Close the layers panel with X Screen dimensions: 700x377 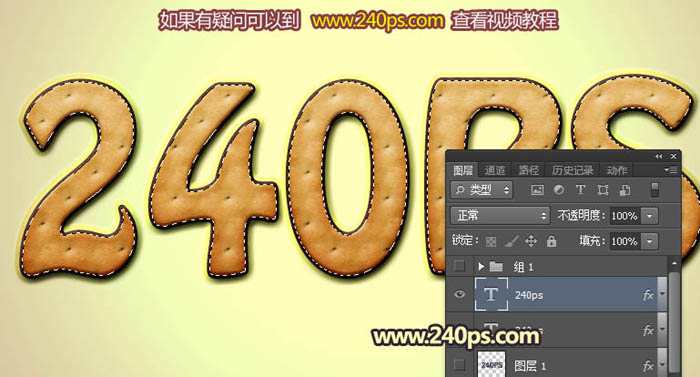674,156
